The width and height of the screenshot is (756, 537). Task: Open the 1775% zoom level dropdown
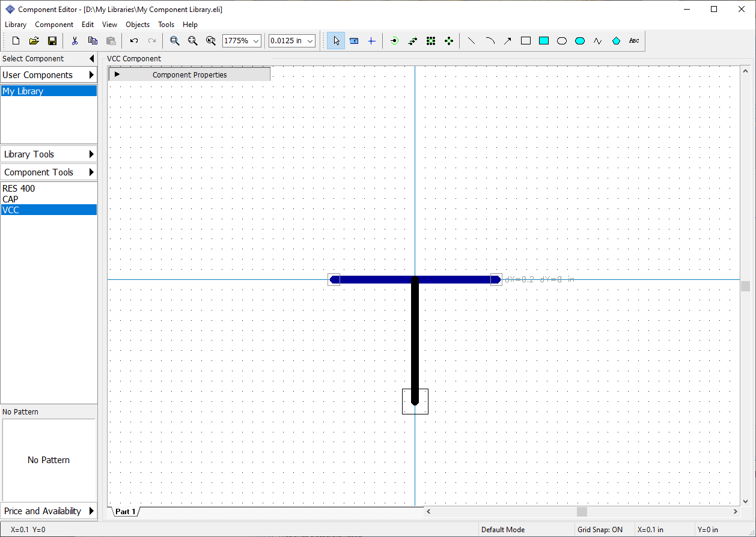coord(256,41)
